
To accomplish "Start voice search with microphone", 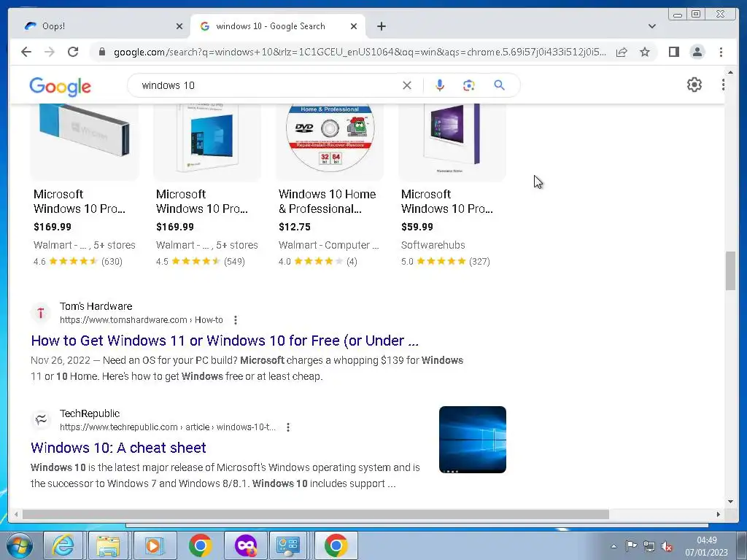I will pos(440,85).
